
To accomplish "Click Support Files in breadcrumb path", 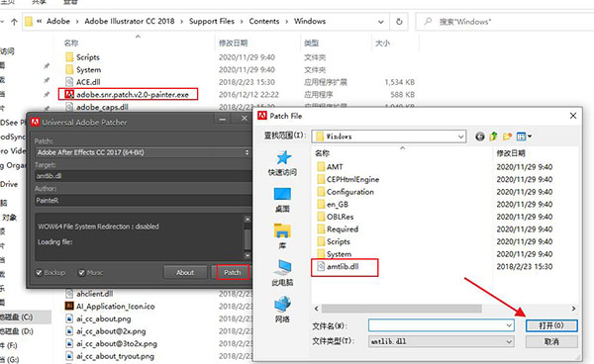I will click(212, 21).
